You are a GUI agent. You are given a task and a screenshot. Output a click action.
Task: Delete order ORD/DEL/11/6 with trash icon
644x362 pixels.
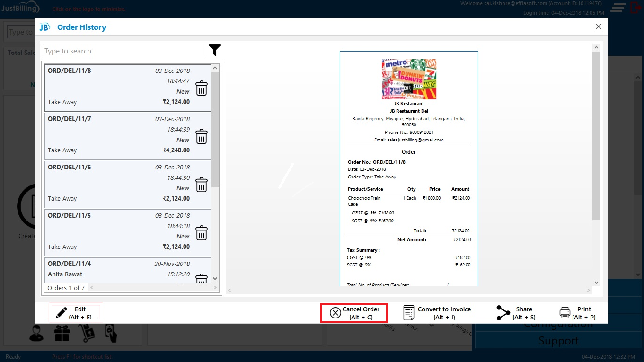[x=202, y=185]
